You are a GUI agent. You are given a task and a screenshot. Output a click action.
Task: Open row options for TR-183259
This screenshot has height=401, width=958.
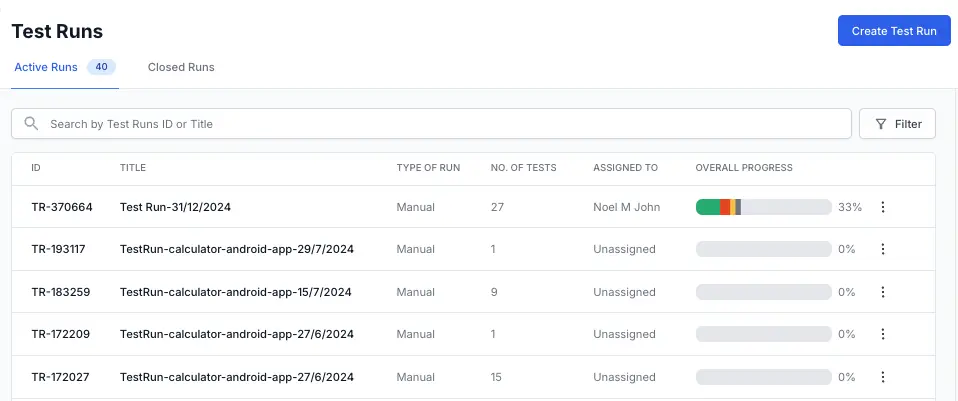tap(882, 292)
